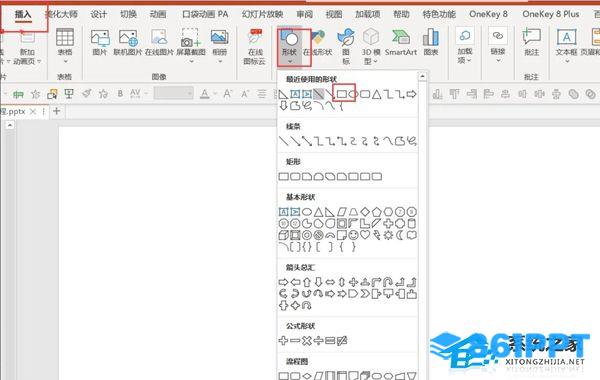Image resolution: width=600 pixels, height=380 pixels.
Task: Select the right arrow in 箭头总汇
Action: (x=283, y=282)
